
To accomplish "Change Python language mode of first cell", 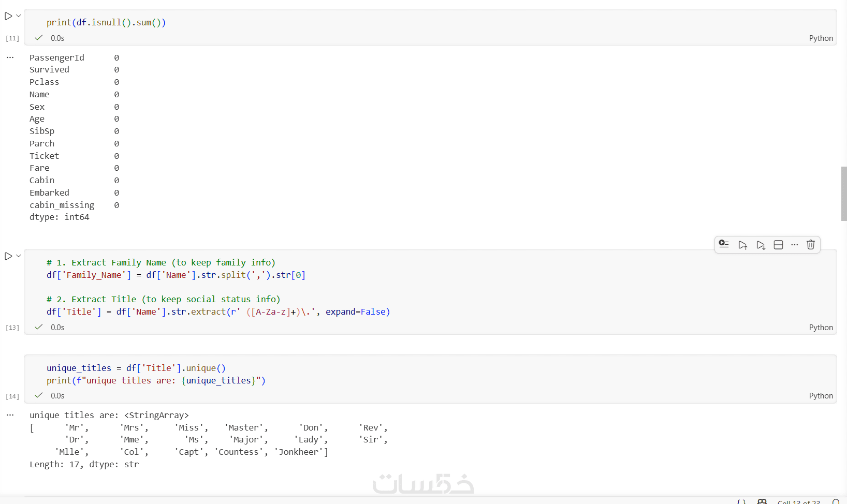I will [821, 38].
